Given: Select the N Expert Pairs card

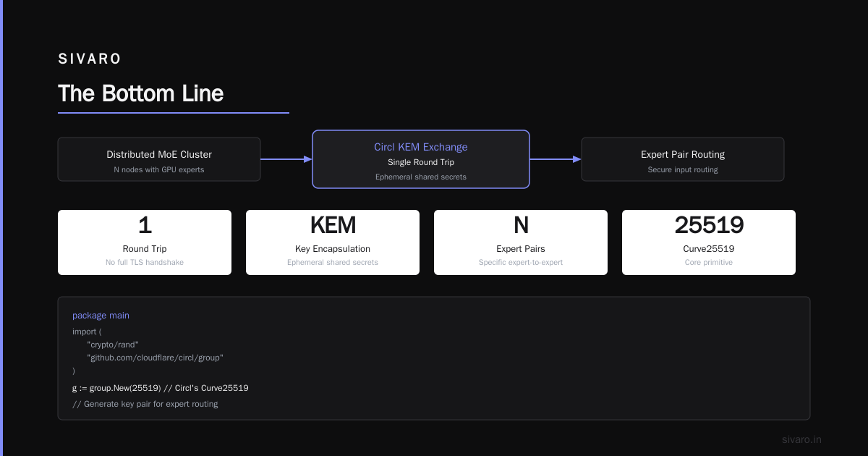Looking at the screenshot, I should pyautogui.click(x=521, y=242).
